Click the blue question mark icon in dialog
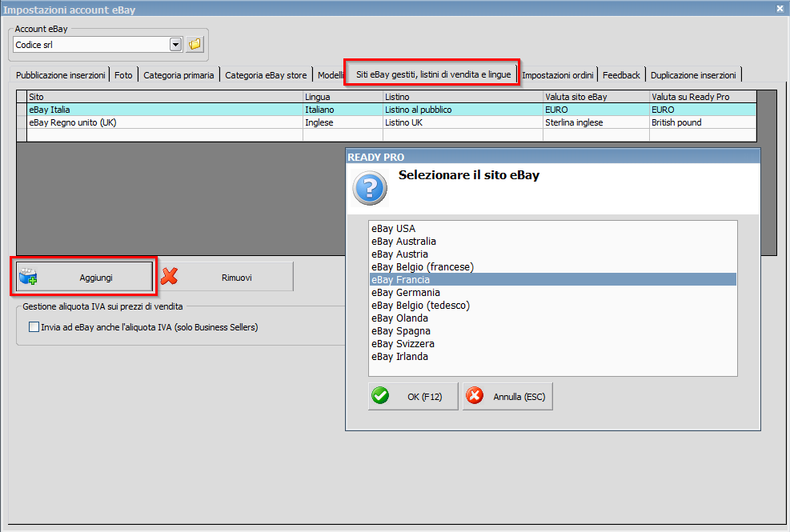The height and width of the screenshot is (532, 790). [370, 188]
